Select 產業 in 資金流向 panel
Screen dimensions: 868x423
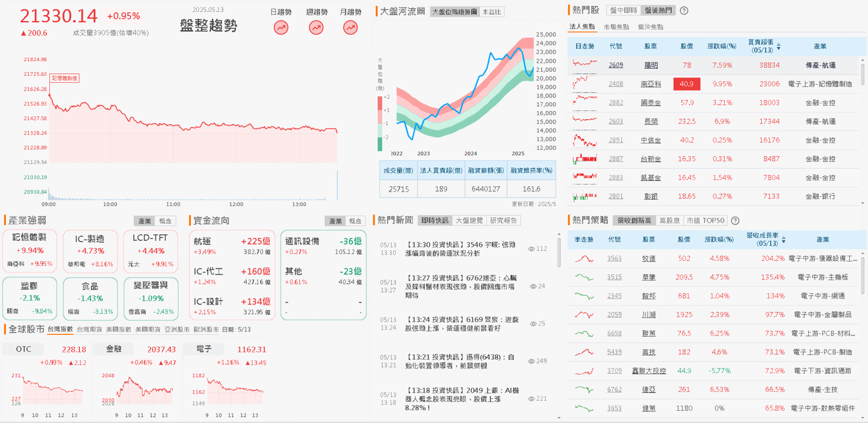click(x=335, y=221)
